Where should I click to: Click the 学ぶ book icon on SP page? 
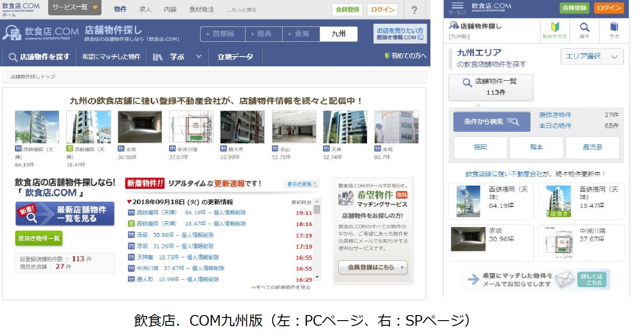(614, 31)
